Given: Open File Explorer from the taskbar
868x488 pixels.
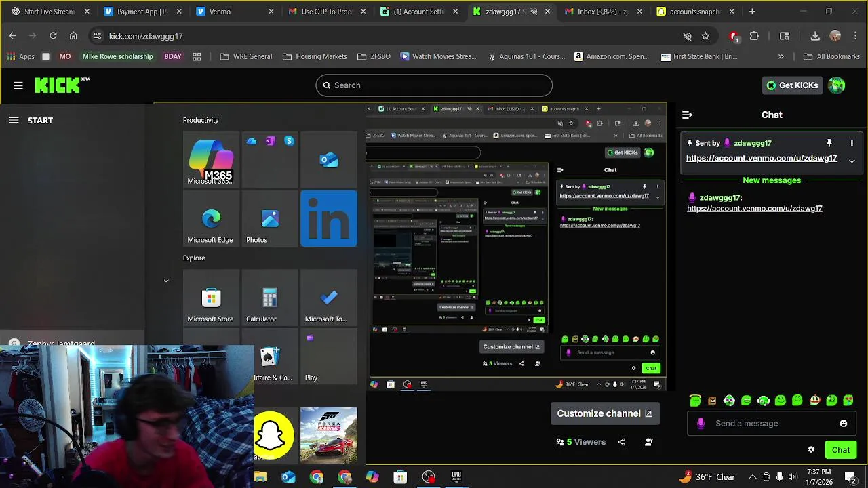Looking at the screenshot, I should coord(260,477).
